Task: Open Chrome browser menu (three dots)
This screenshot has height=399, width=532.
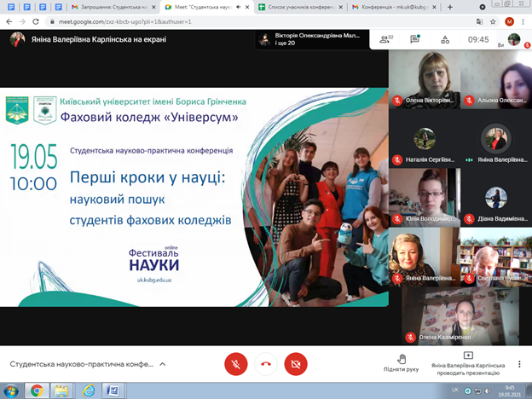Action: coord(523,20)
